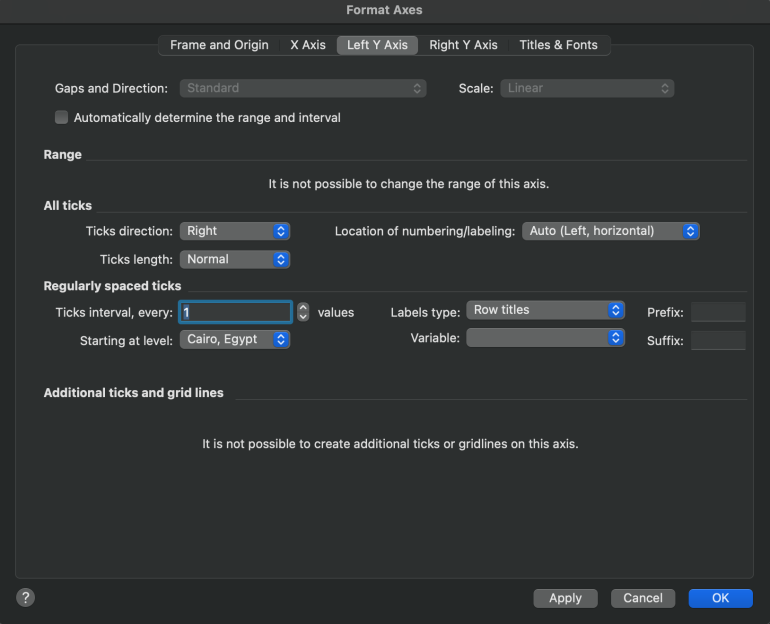770x624 pixels.
Task: Click the Ticks interval input field
Action: tap(236, 312)
